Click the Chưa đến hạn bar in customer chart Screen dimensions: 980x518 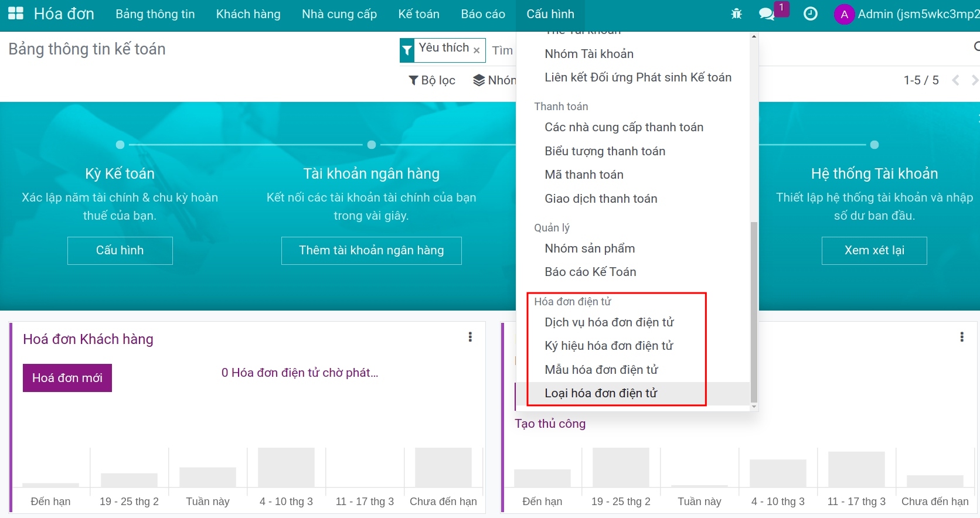[443, 468]
